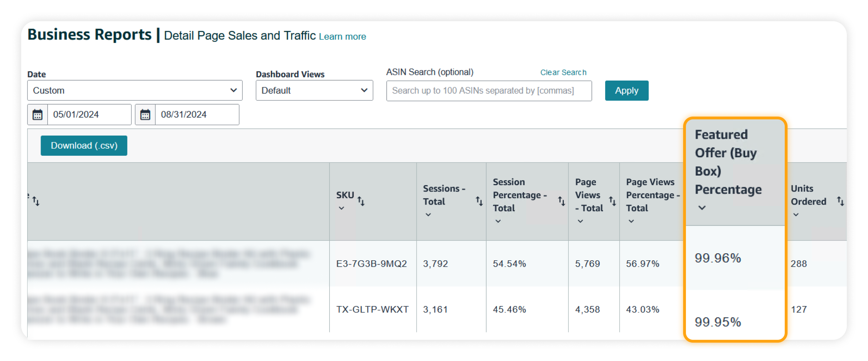Viewport: 868px width, 361px height.
Task: Expand the Units Ordered filter chevron
Action: pyautogui.click(x=796, y=214)
